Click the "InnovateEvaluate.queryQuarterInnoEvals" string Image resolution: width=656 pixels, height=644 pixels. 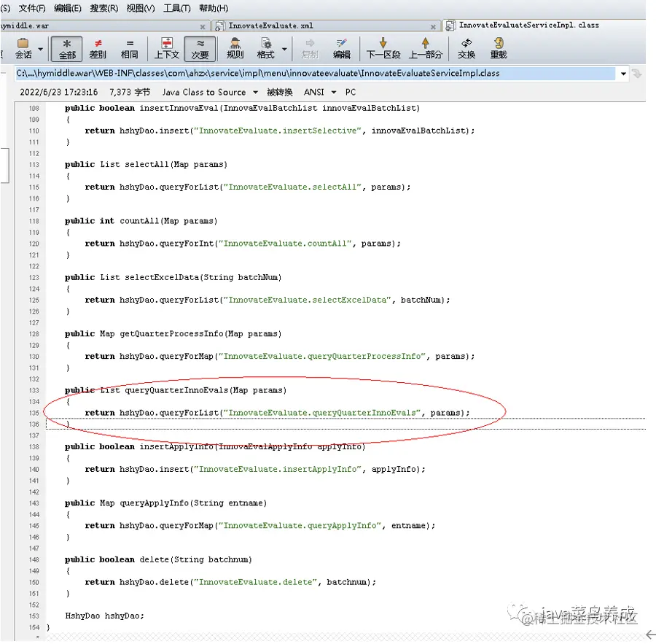click(321, 413)
